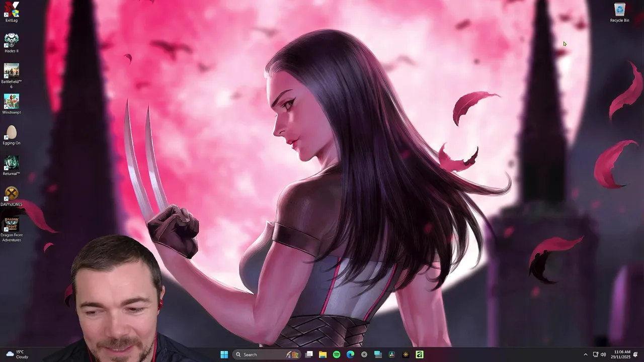Open the orange asterisk app in taskbar

406,354
